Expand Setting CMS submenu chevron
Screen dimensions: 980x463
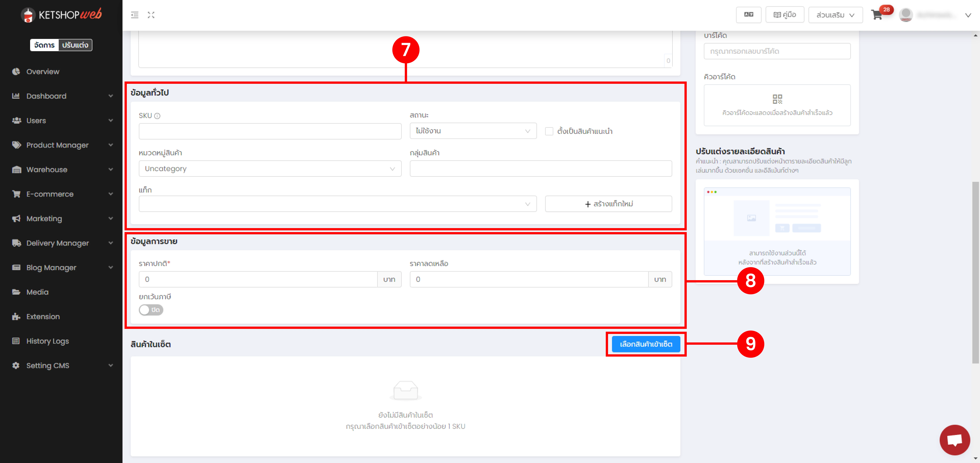pyautogui.click(x=111, y=366)
